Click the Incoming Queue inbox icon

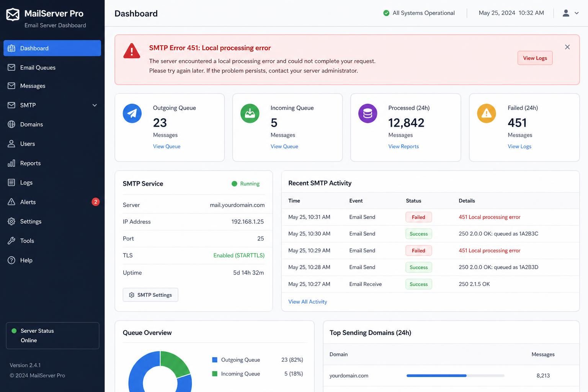coord(250,113)
